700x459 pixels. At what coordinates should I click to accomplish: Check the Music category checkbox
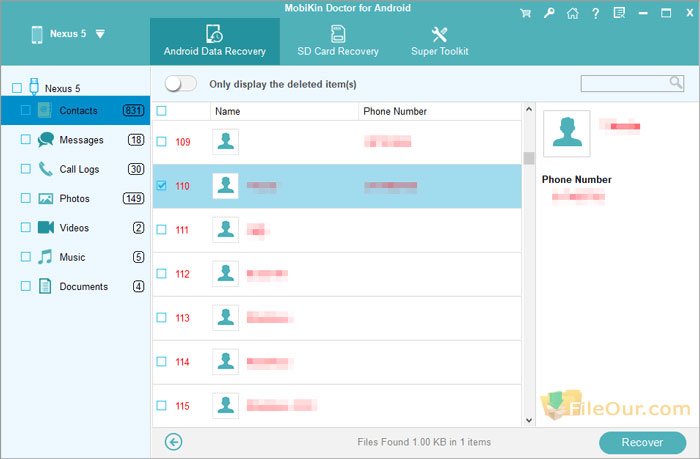tap(25, 257)
